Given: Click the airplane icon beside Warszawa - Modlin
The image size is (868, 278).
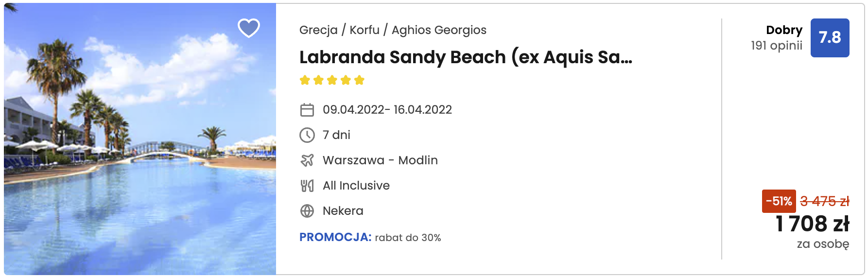Looking at the screenshot, I should [x=307, y=160].
